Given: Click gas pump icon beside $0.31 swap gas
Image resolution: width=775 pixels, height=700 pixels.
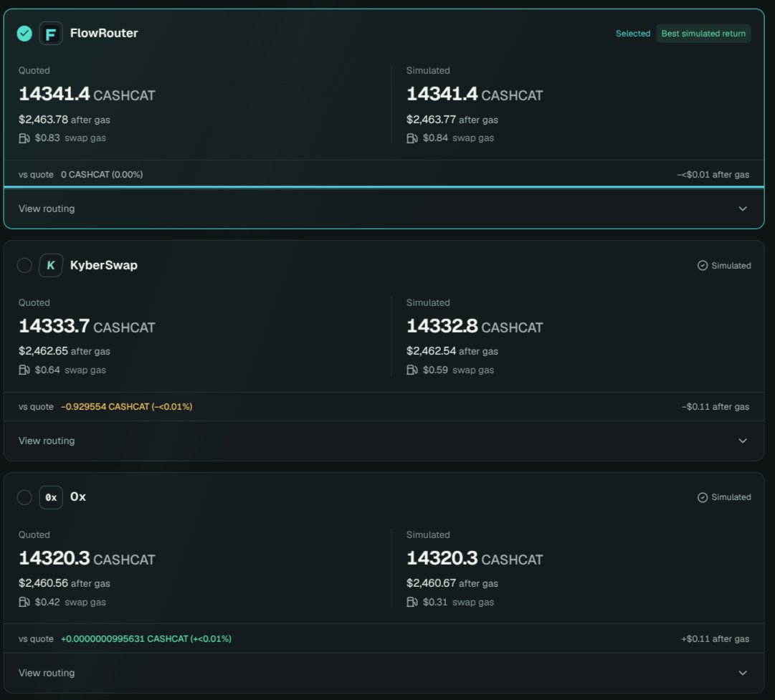Looking at the screenshot, I should [x=412, y=602].
